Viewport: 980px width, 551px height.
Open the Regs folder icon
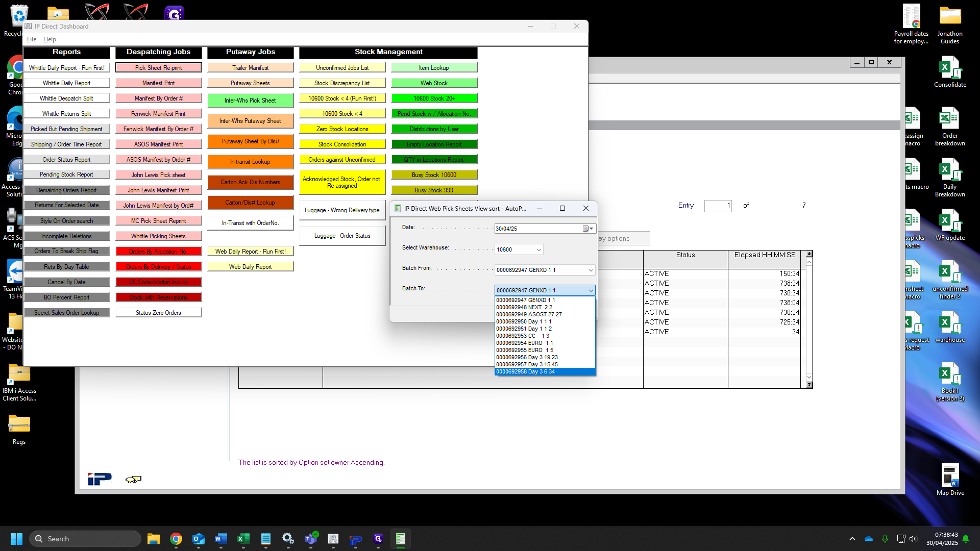pos(19,429)
